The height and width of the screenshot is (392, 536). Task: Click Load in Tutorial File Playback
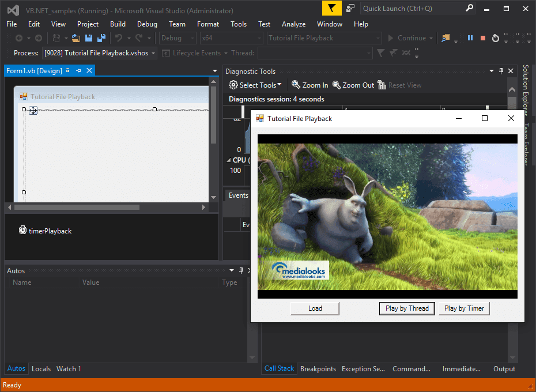point(315,308)
